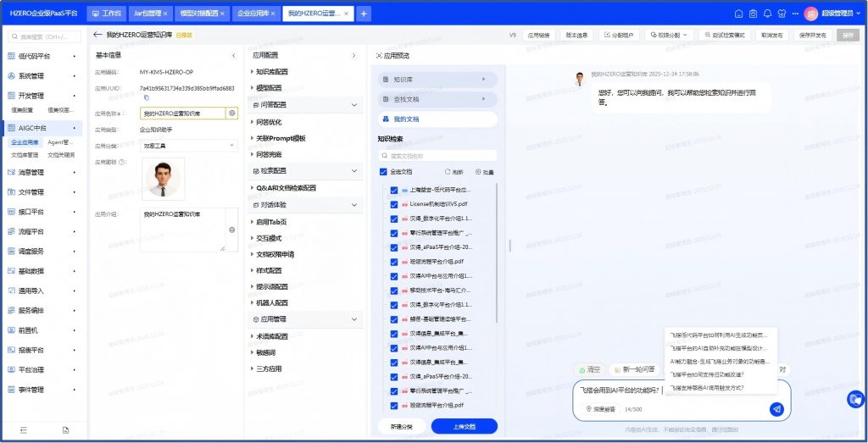Open the floating assistant icon at right edge
Viewport: 868px width, 443px height.
pyautogui.click(x=855, y=398)
